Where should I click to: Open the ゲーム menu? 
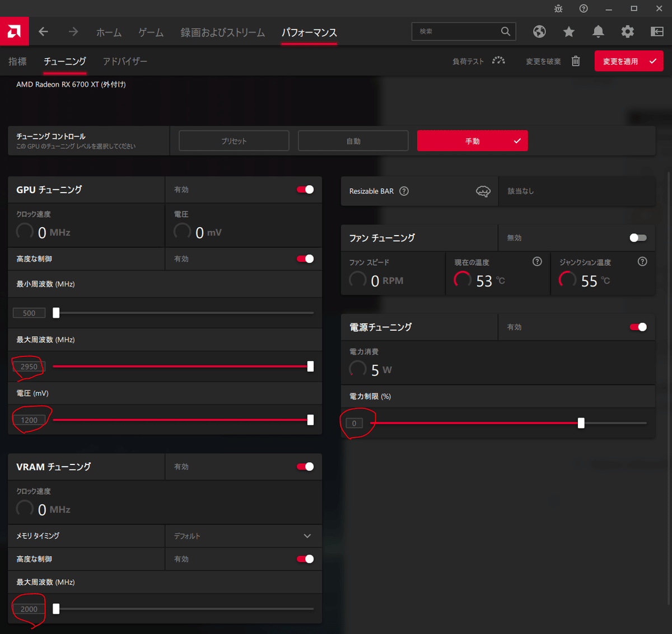tap(151, 32)
